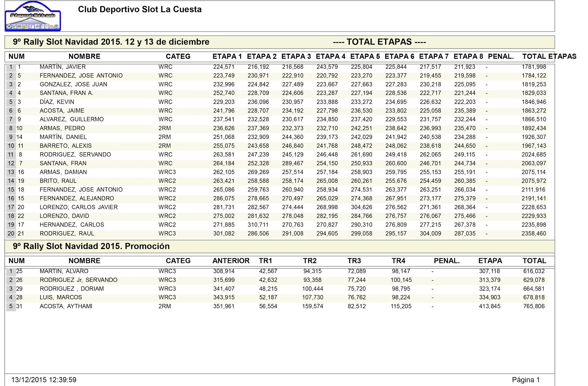Image resolution: width=588 pixels, height=386 pixels.
Task: Select 'ACOSTA, JAIME' entry
Action: (62, 111)
